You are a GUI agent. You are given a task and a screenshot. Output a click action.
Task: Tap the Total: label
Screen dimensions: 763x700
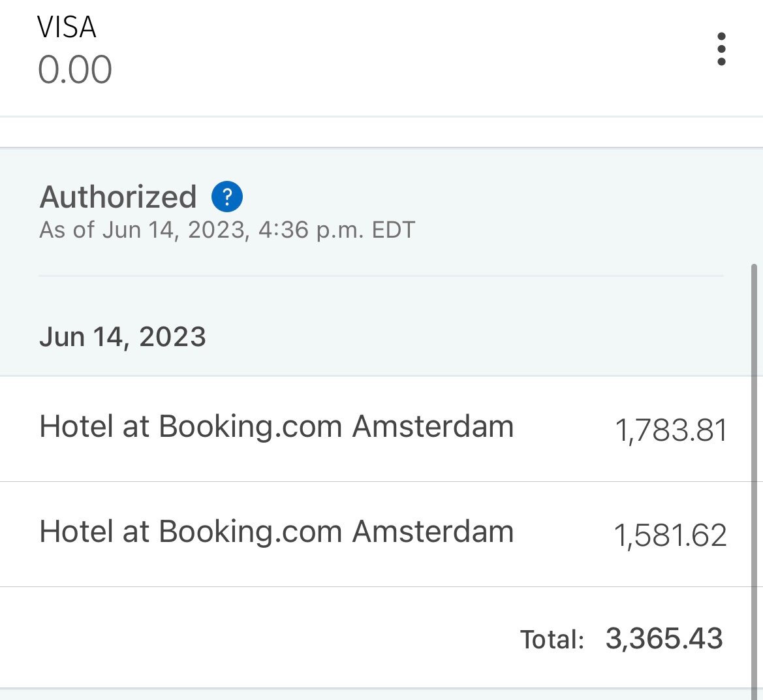click(552, 639)
